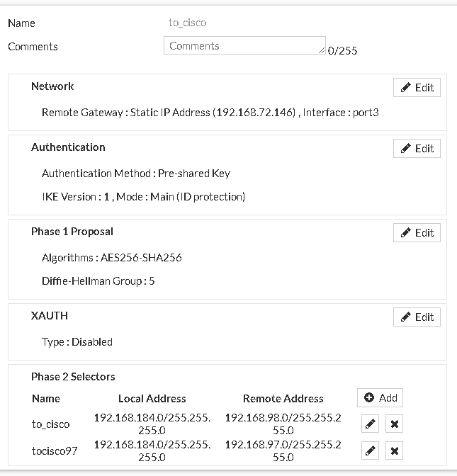Remove the tocisco97 Phase 2 selector
Viewport: 457px width, 476px height.
395,450
